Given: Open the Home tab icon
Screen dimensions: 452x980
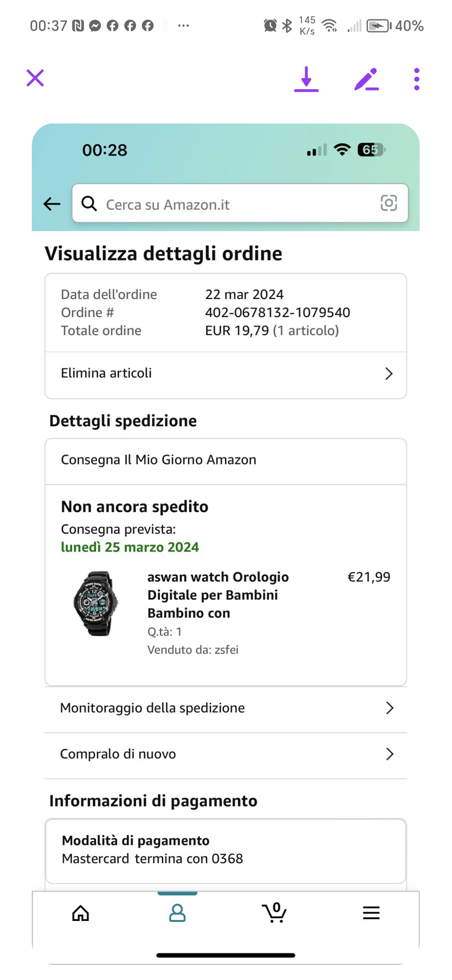Looking at the screenshot, I should [x=81, y=913].
